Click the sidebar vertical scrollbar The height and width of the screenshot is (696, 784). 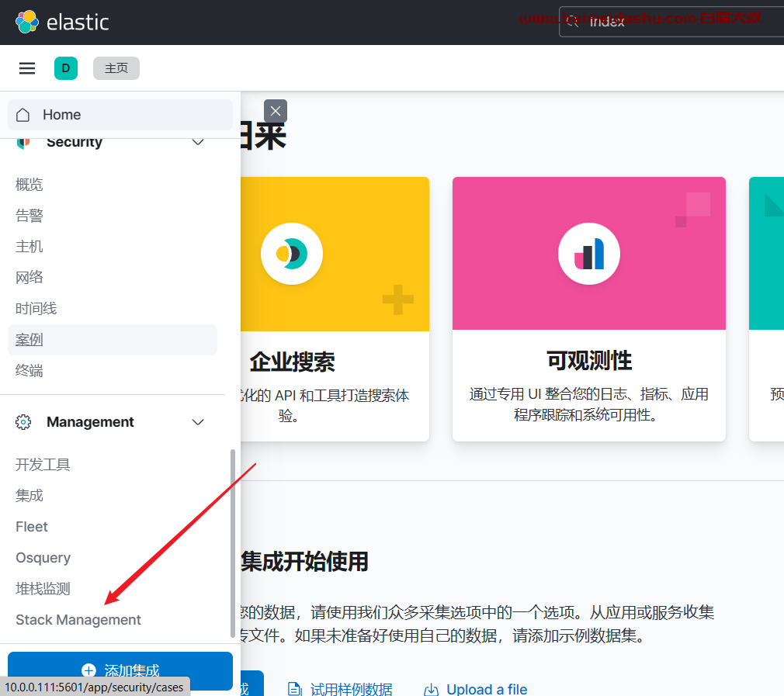coord(233,543)
